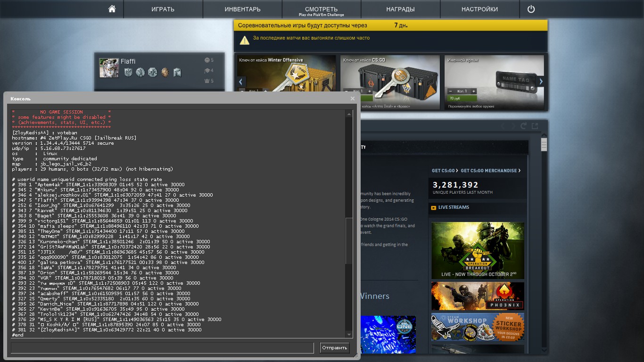644x362 pixels.
Task: Click the Operation Breakout banner
Action: click(x=477, y=250)
